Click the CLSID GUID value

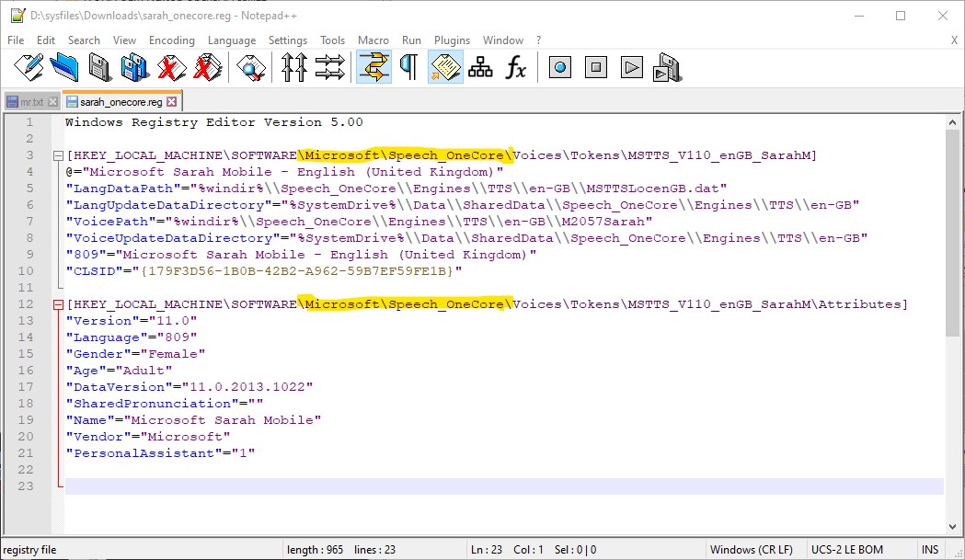[297, 271]
